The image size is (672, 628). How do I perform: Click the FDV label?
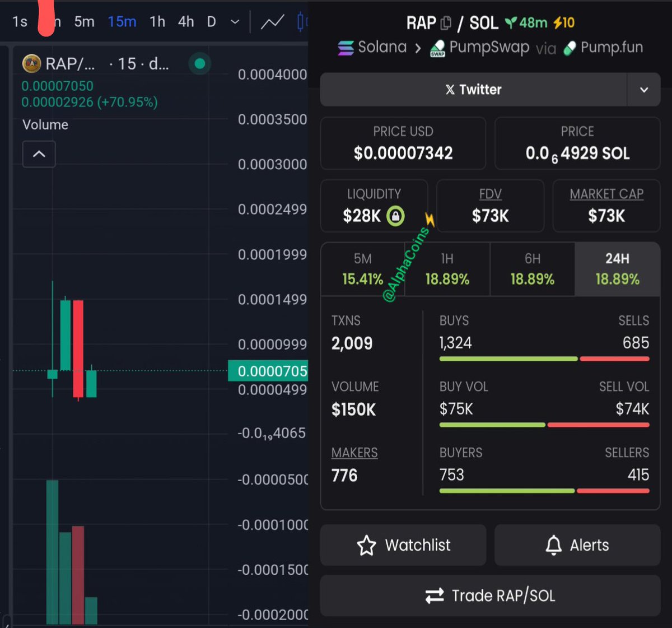(x=490, y=194)
